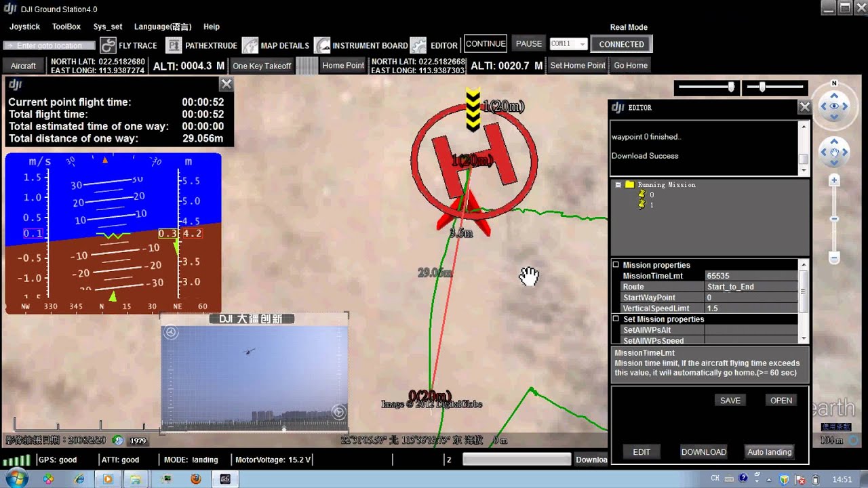Click the camera feed right circle icon

pos(339,412)
